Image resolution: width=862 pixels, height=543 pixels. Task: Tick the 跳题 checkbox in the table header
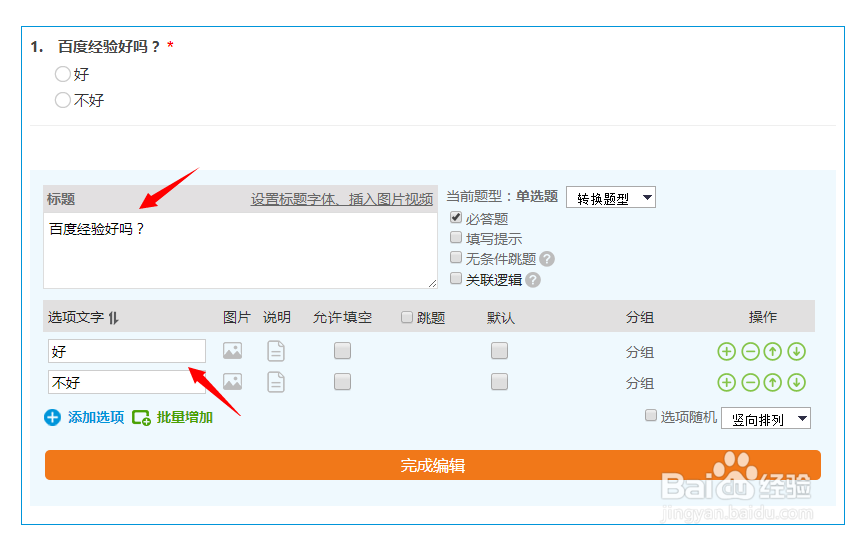[x=407, y=317]
